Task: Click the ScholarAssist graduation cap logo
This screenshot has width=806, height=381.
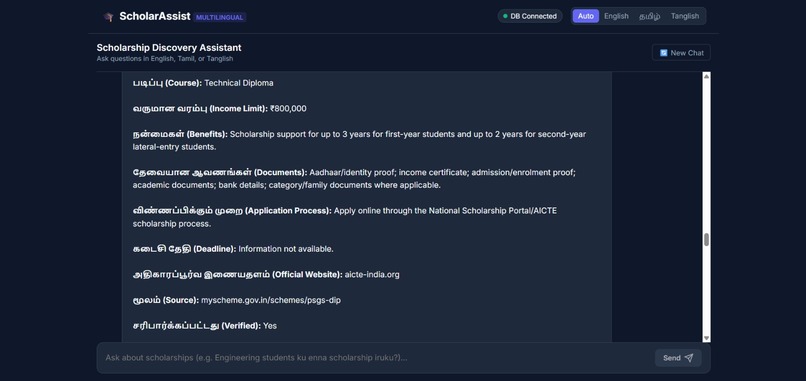Action: (108, 17)
